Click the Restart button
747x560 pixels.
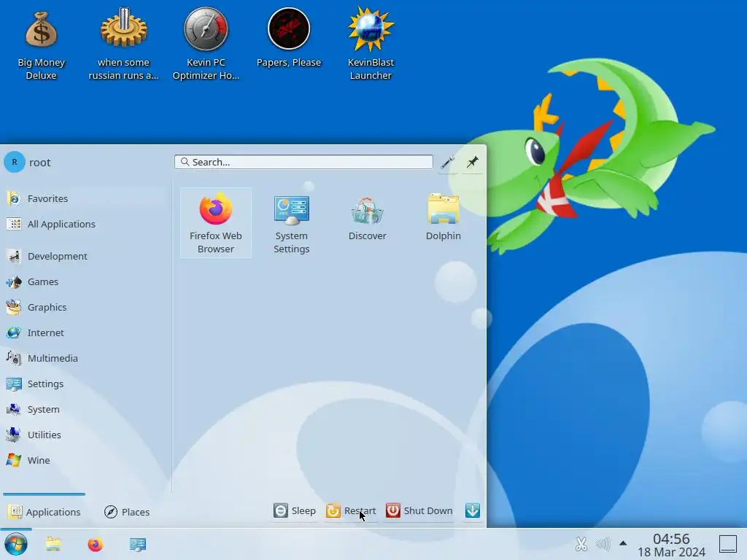(x=351, y=510)
